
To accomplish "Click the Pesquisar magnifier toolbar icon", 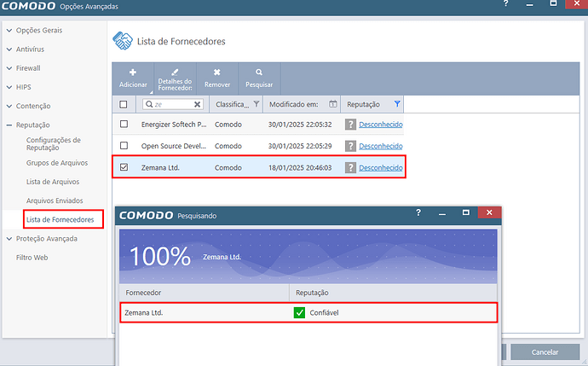I will (259, 73).
